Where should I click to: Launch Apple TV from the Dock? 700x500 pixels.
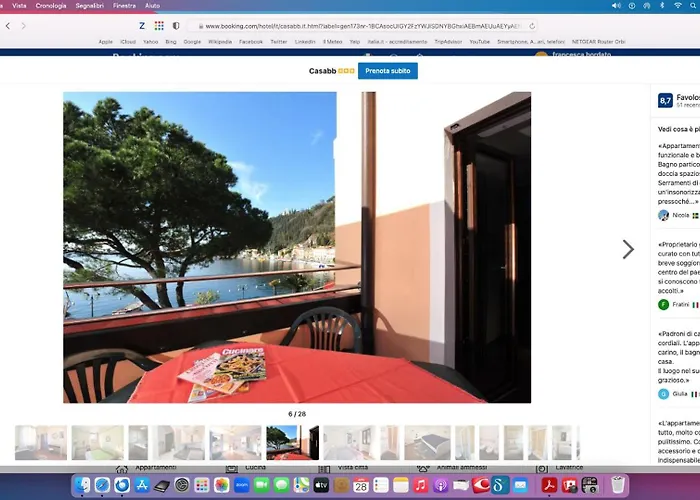coord(321,485)
